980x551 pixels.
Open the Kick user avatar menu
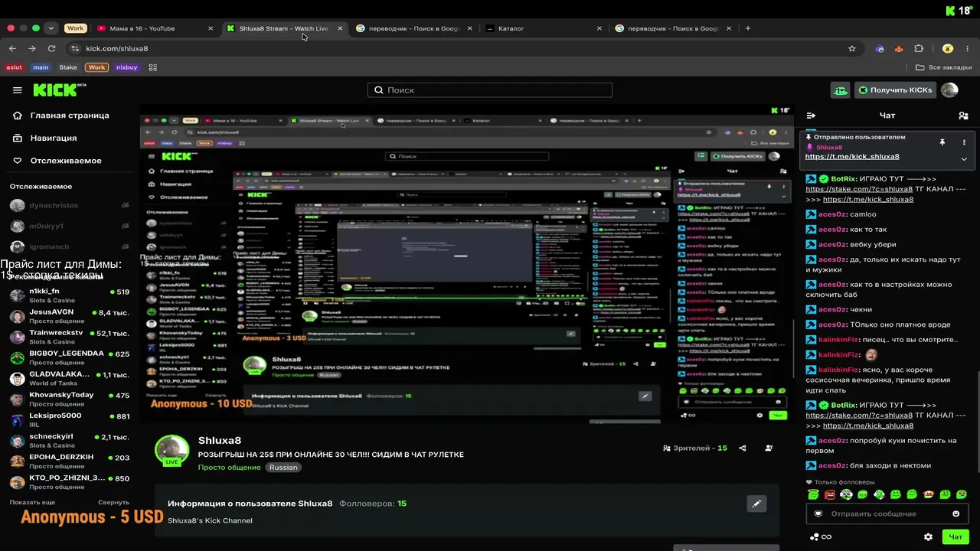(x=949, y=90)
